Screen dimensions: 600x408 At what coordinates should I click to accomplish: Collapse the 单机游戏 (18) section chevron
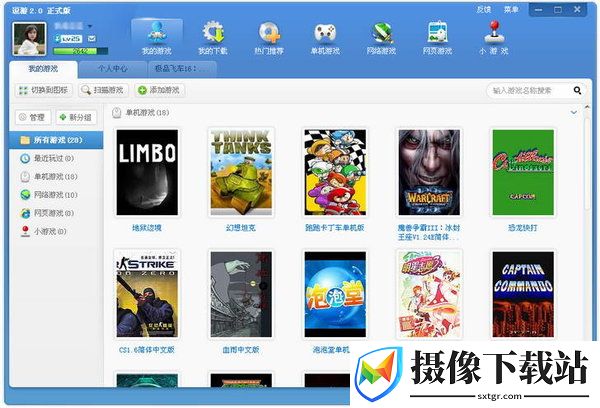574,113
